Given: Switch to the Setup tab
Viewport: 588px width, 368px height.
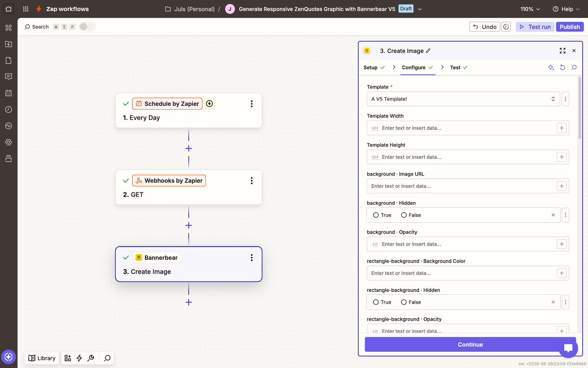Looking at the screenshot, I should [374, 67].
